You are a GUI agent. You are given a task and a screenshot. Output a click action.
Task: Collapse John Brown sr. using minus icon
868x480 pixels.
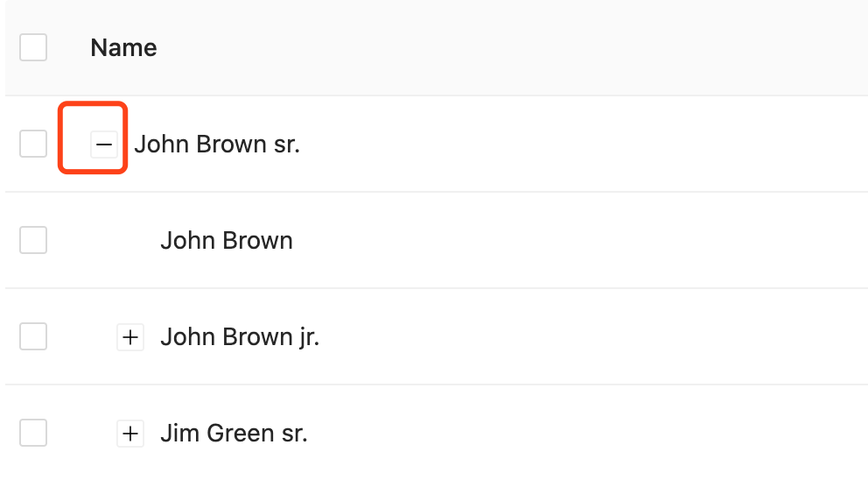pos(104,145)
